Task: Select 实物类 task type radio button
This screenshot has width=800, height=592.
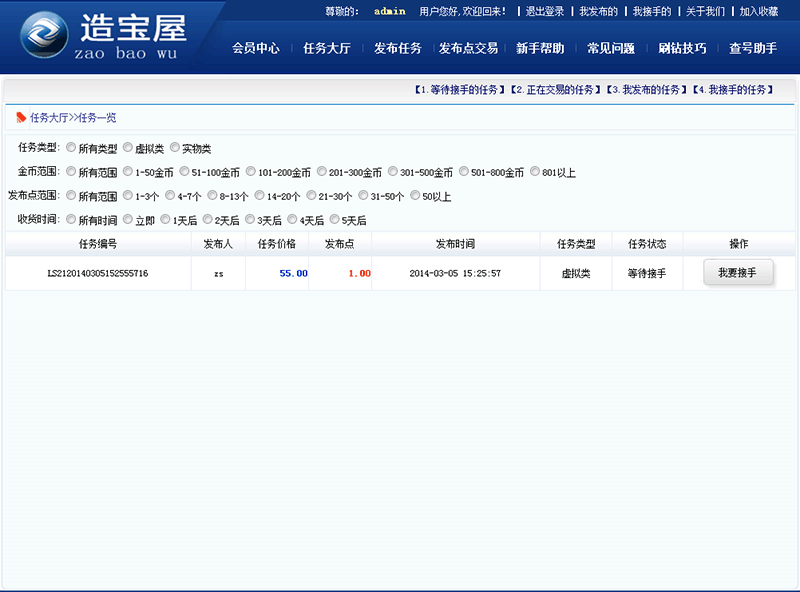Action: point(175,148)
